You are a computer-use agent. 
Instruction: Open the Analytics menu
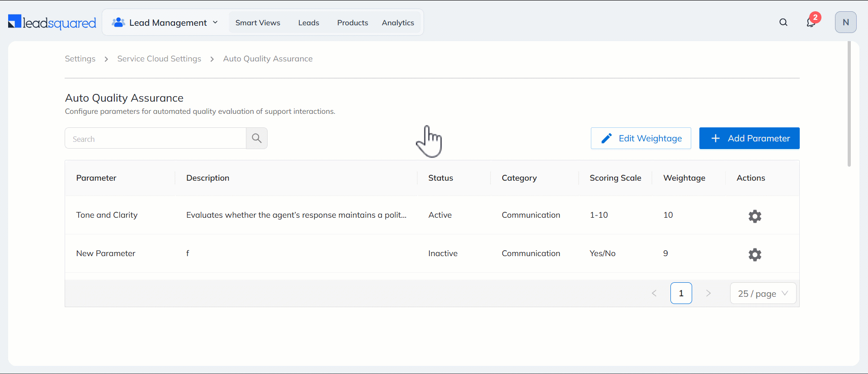(398, 23)
